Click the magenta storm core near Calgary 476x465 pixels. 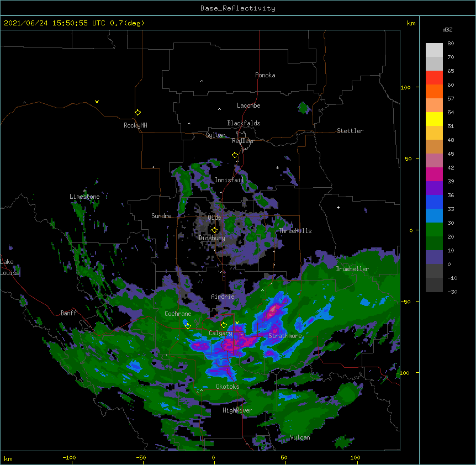240,342
